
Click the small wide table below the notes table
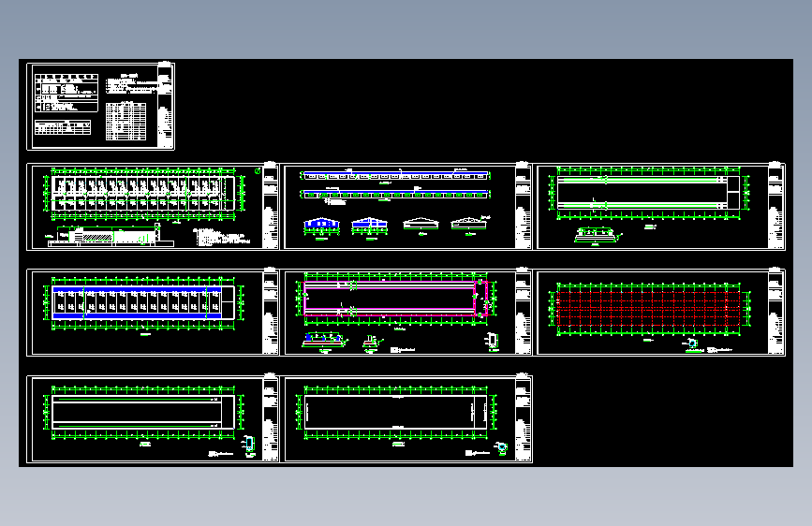(x=63, y=127)
